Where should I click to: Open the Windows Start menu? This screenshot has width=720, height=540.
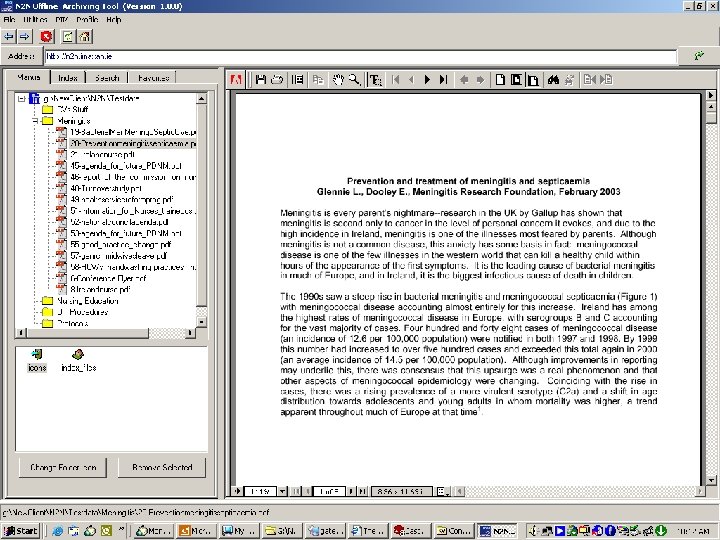point(21,531)
